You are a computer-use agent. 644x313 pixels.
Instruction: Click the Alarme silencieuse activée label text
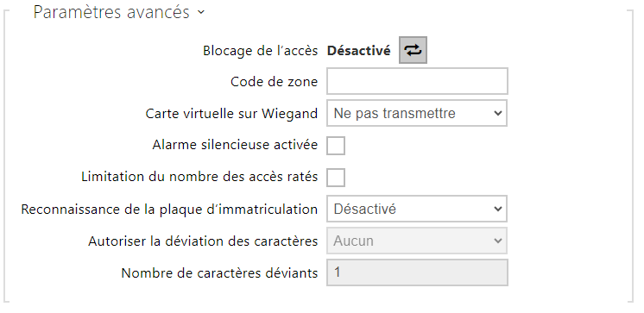[235, 145]
